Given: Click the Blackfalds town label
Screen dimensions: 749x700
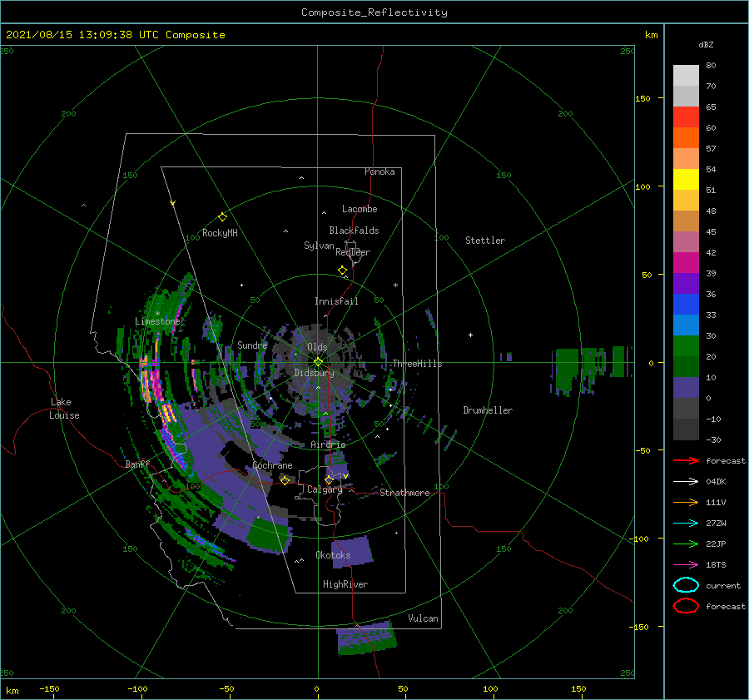Looking at the screenshot, I should (354, 231).
